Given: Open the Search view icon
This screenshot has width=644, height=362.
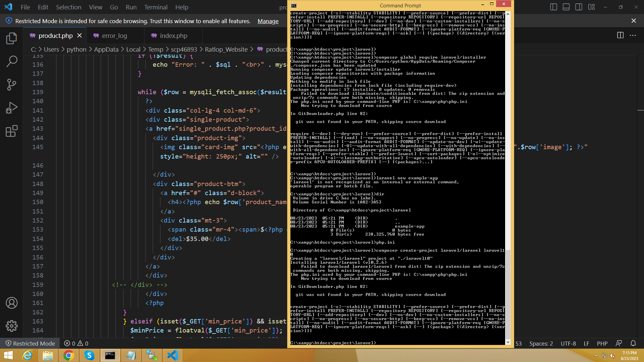Looking at the screenshot, I should pyautogui.click(x=11, y=61).
